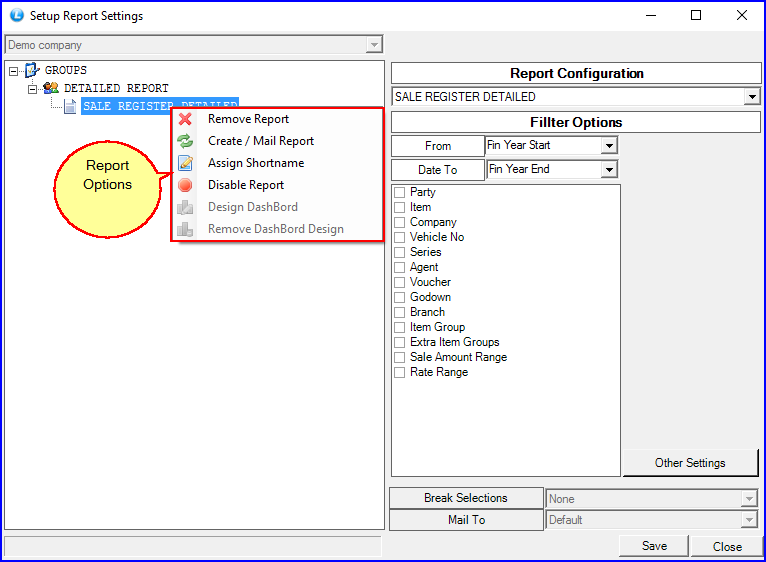Screen dimensions: 766x562
Task: Click Remove DashBord Design menu entry
Action: (x=277, y=229)
